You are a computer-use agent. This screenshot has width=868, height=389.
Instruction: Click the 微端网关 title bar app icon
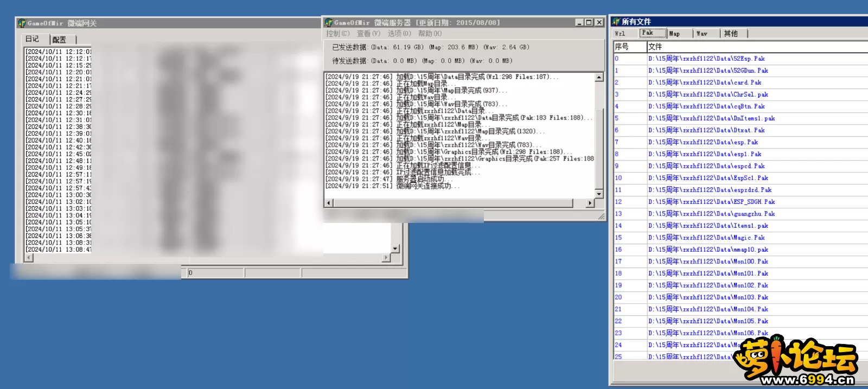[22, 23]
